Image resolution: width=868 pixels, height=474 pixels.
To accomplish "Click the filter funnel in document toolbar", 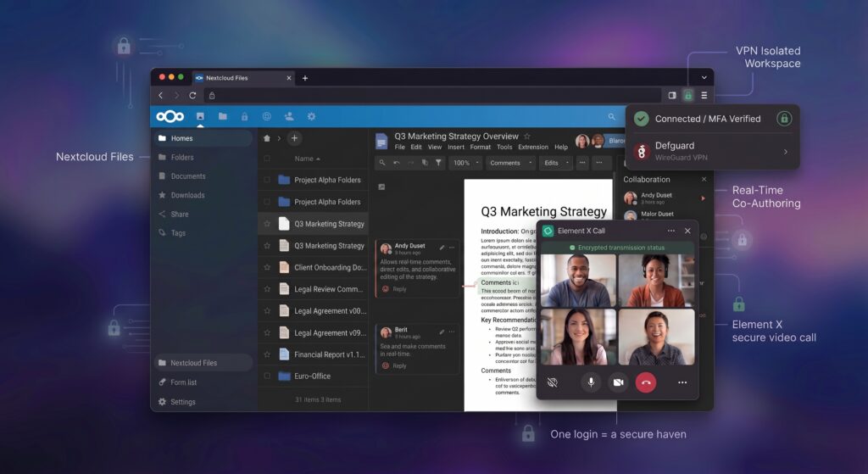I will click(x=438, y=162).
